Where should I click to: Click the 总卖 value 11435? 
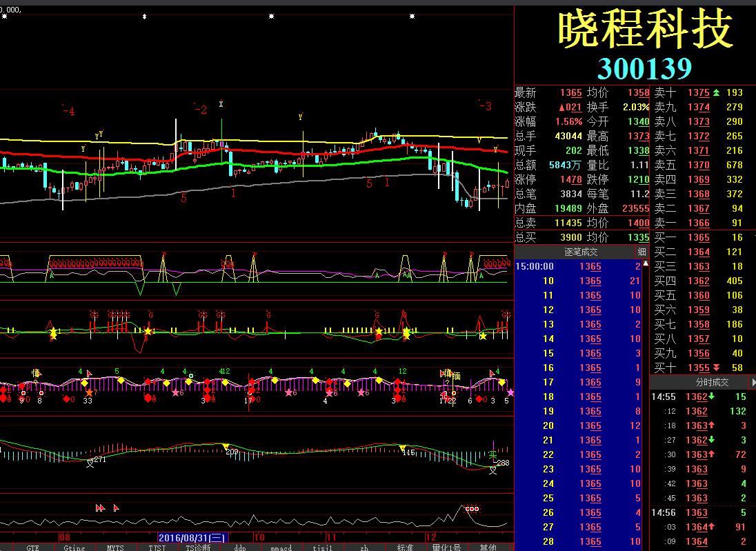coord(568,223)
